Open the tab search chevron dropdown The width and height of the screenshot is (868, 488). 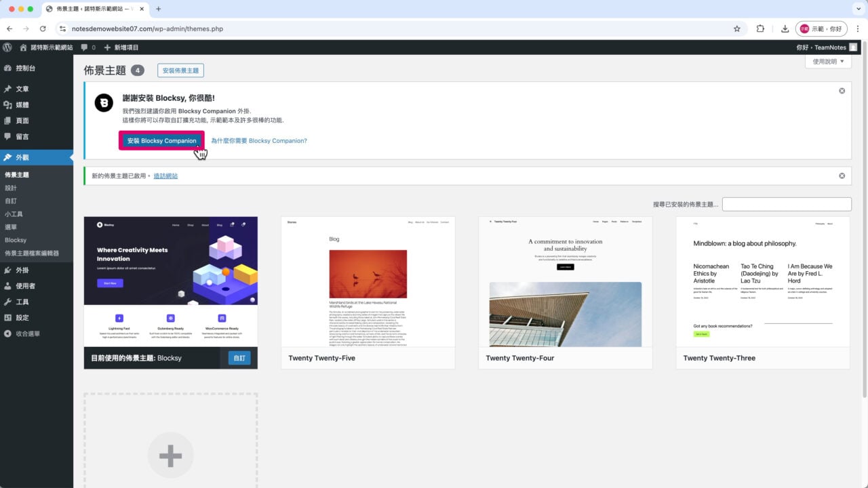click(x=857, y=9)
